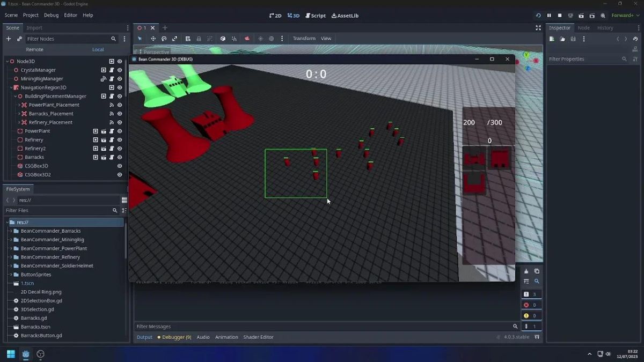Image resolution: width=644 pixels, height=362 pixels.
Task: Select the Remote scene tree
Action: pos(34,49)
